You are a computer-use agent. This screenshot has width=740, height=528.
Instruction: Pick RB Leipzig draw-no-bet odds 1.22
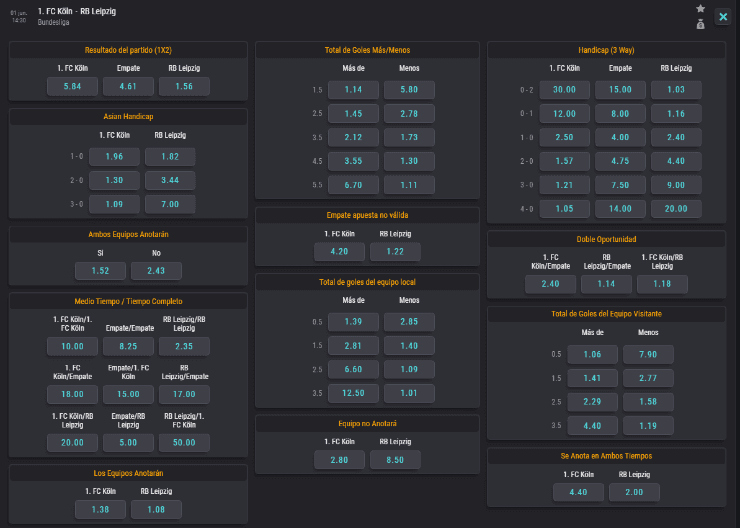click(395, 252)
